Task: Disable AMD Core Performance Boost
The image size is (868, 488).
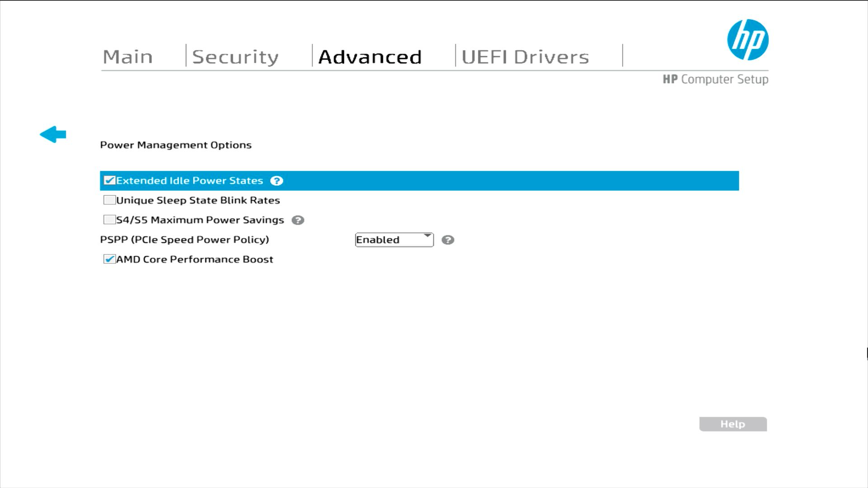Action: point(109,259)
